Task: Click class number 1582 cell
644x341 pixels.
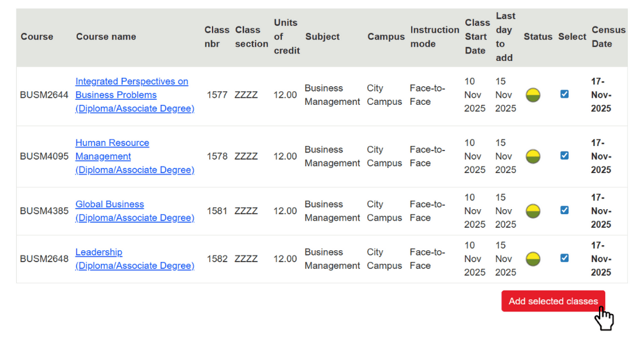Action: click(x=217, y=259)
